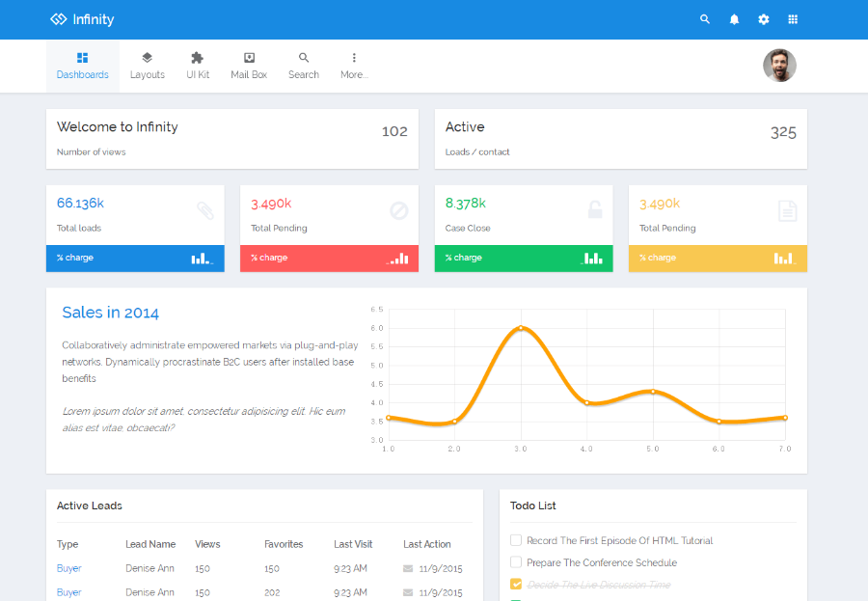Click the blue % charge footer bar
Viewport: 868px width, 601px height.
click(135, 259)
